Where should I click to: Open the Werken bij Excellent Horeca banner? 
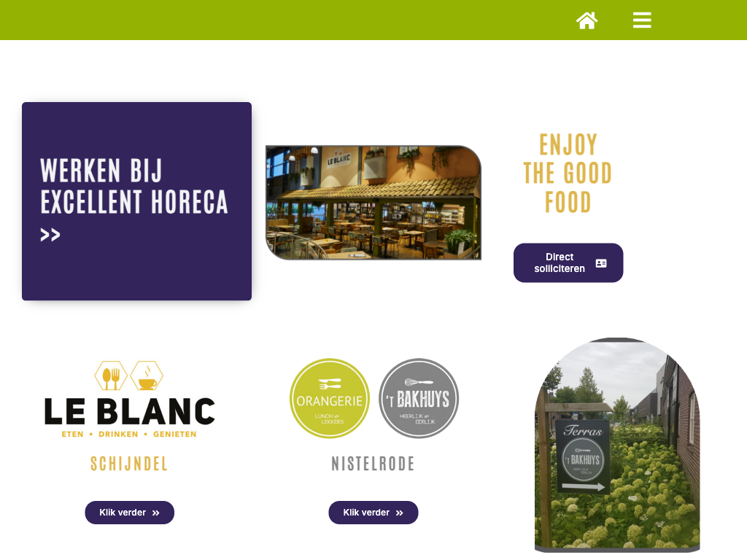[136, 201]
